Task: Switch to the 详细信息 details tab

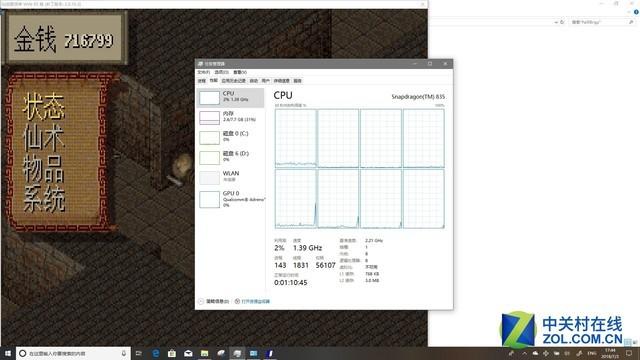Action: (281, 81)
